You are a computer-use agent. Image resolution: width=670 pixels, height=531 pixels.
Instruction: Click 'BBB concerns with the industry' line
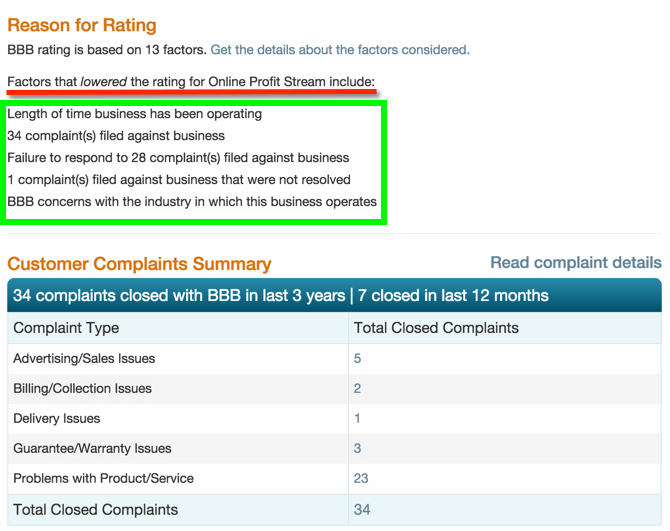coord(192,202)
